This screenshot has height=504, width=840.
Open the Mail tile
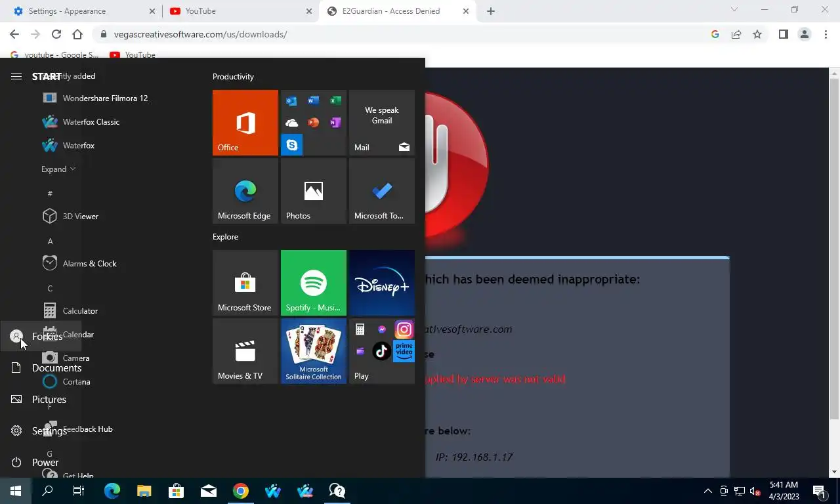(382, 123)
